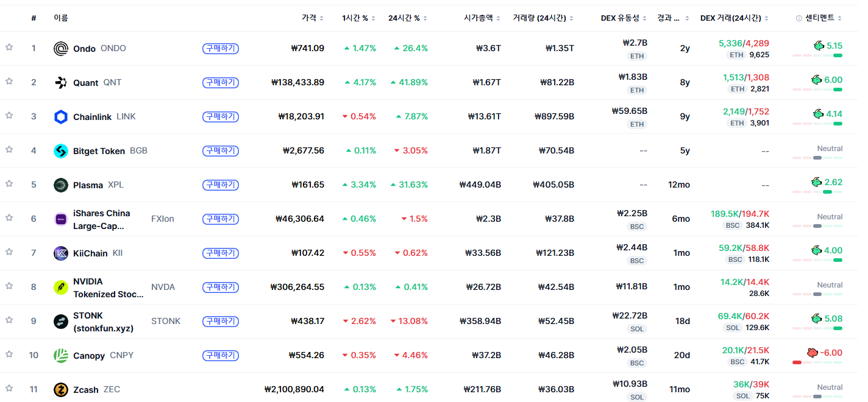Click 구매하기 button in the Canopy row
The width and height of the screenshot is (868, 402).
[x=220, y=355]
